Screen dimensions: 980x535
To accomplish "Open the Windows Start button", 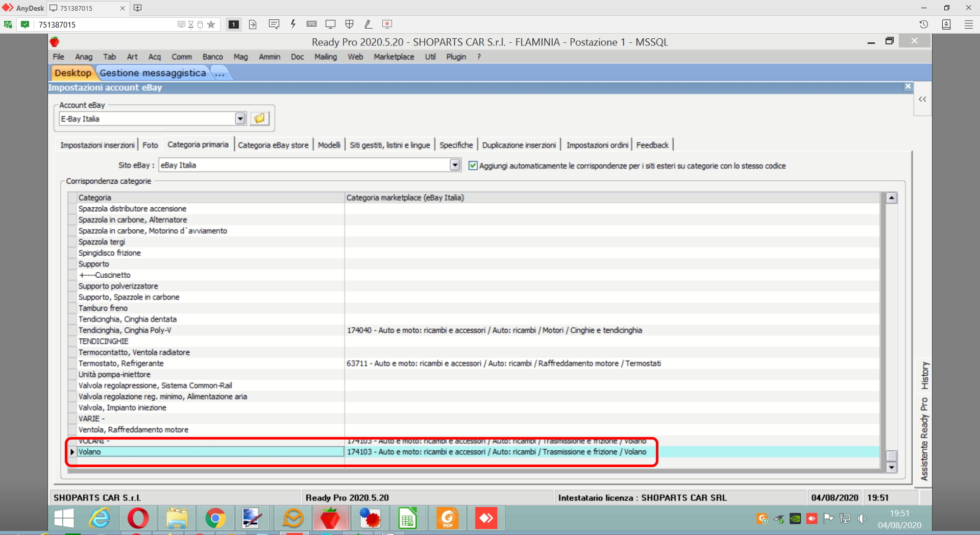I will coord(64,519).
